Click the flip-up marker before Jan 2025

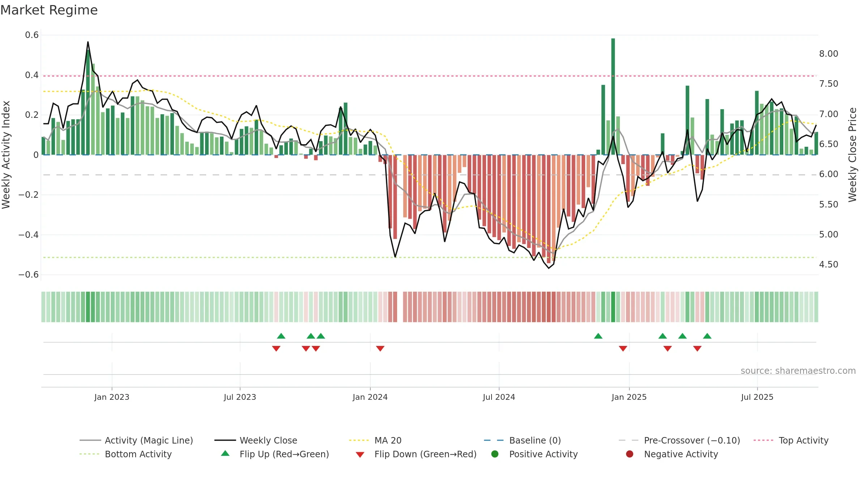pyautogui.click(x=598, y=336)
